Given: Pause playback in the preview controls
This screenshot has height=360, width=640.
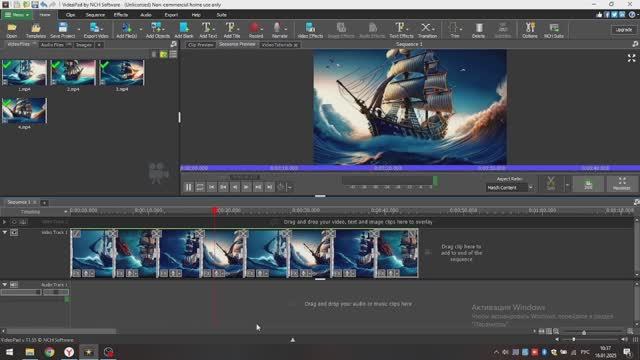Looking at the screenshot, I should click(188, 187).
